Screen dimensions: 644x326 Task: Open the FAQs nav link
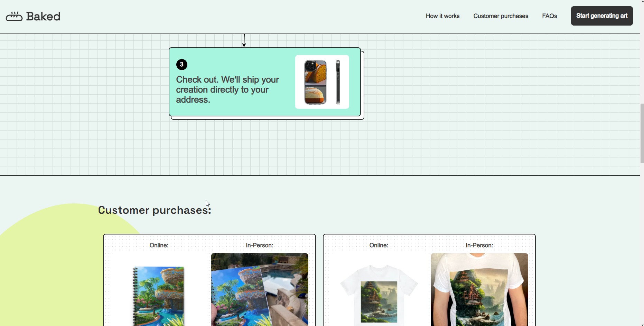549,16
